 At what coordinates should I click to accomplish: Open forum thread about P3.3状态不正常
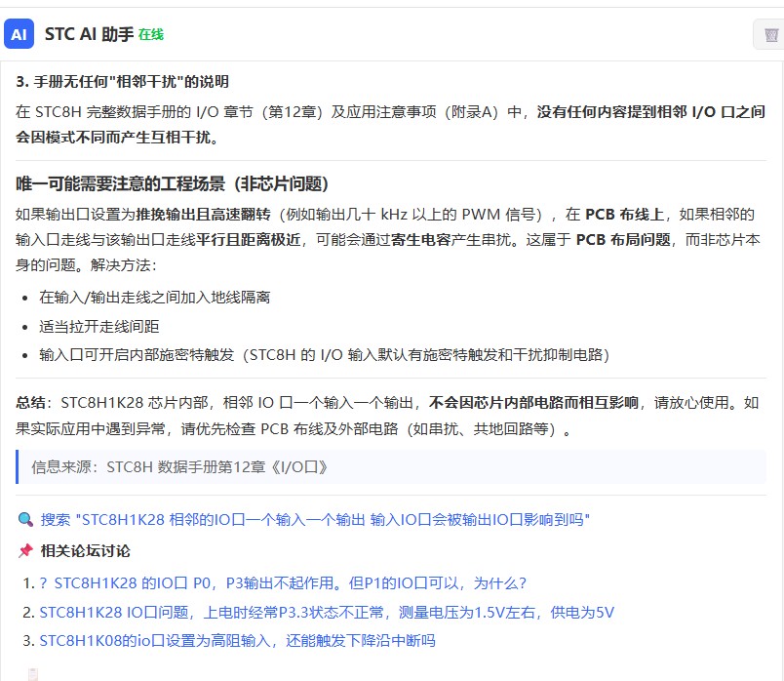(327, 612)
